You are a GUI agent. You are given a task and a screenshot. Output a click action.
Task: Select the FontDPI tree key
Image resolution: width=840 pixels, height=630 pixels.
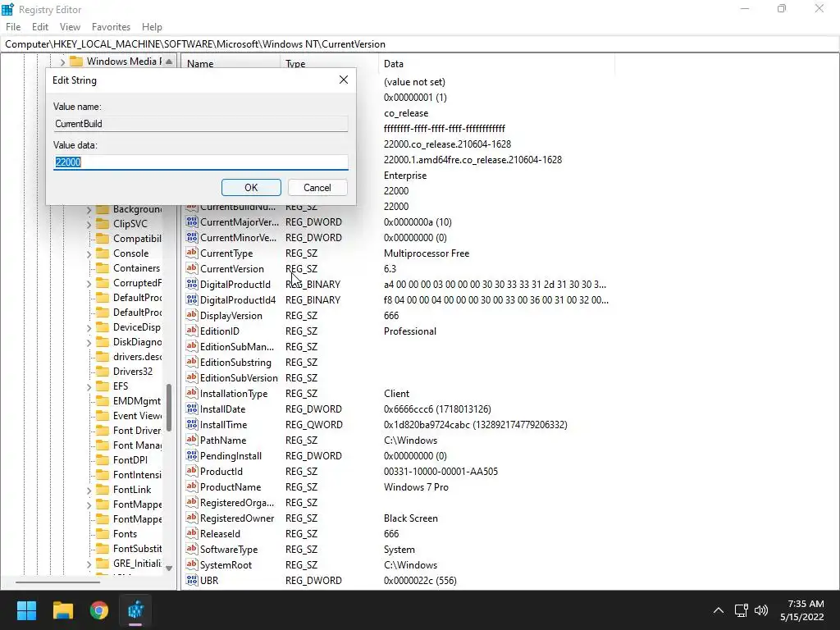point(130,459)
